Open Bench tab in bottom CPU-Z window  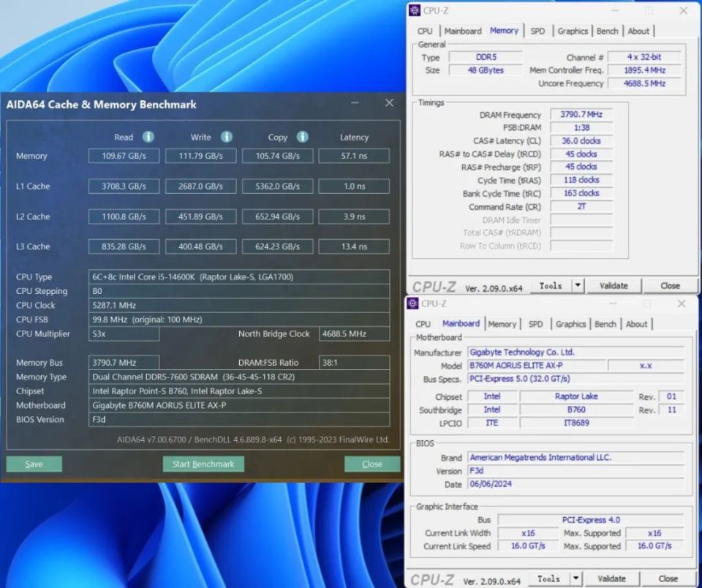(x=605, y=324)
